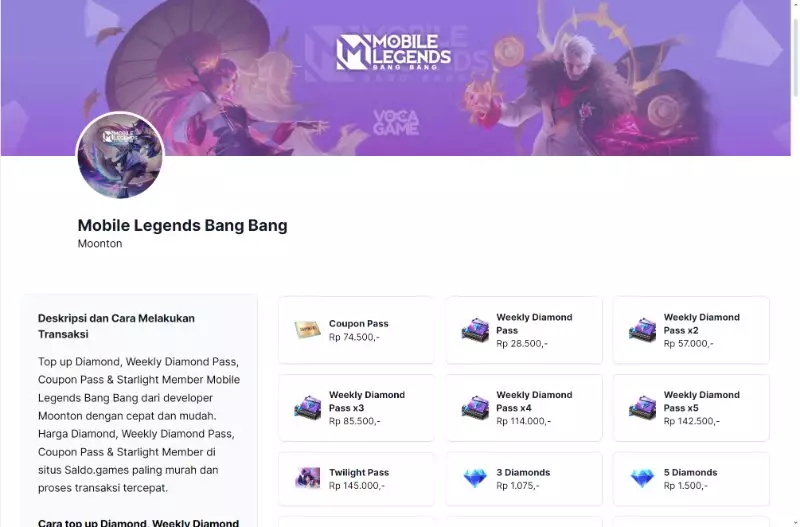Click the Weekly Diamond Pass icon
The image size is (800, 527).
[474, 330]
